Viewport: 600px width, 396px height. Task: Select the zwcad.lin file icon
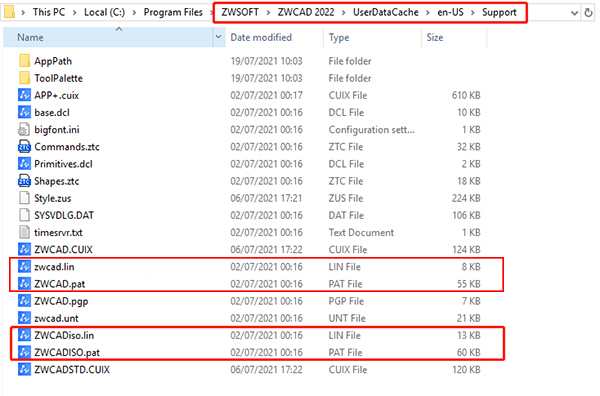[24, 266]
